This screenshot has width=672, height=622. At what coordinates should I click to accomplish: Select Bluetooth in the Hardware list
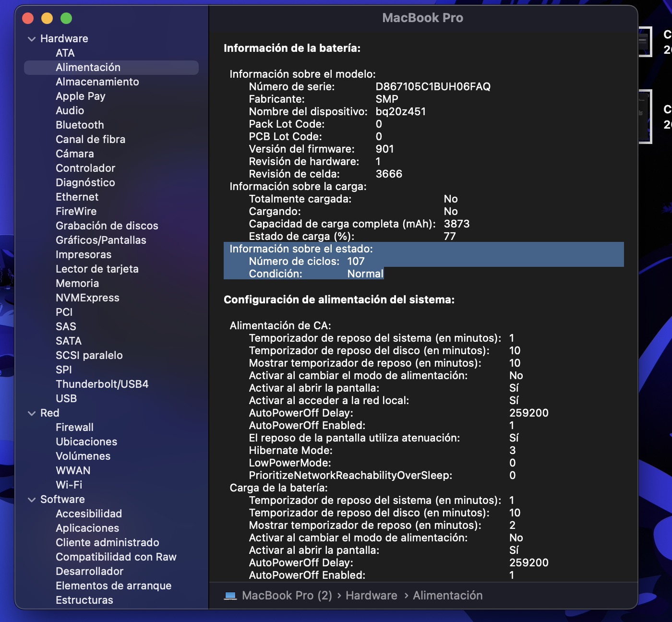coord(80,125)
